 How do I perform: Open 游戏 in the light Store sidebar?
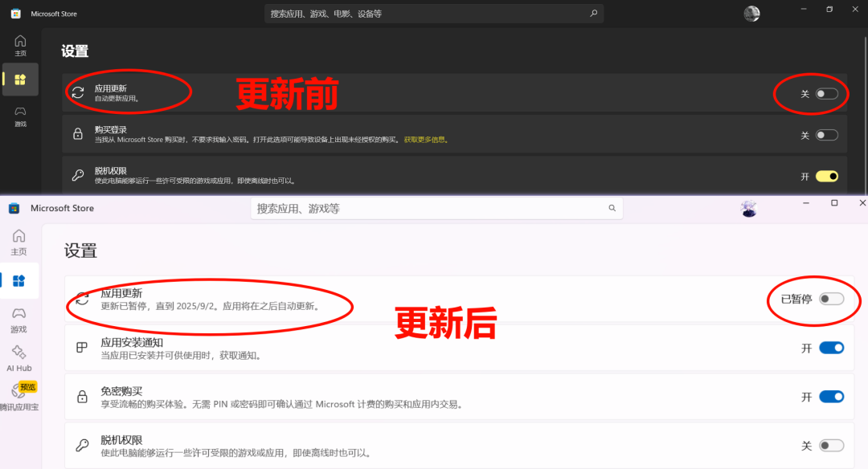pos(18,320)
